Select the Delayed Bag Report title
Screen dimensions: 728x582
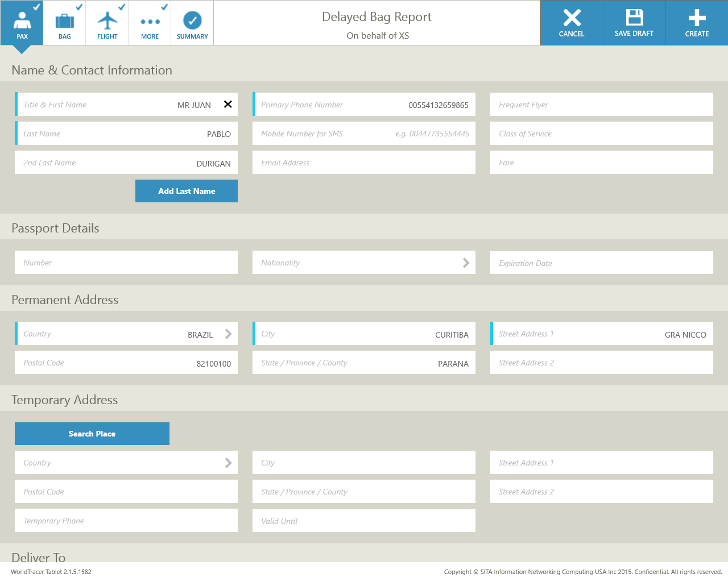click(377, 17)
